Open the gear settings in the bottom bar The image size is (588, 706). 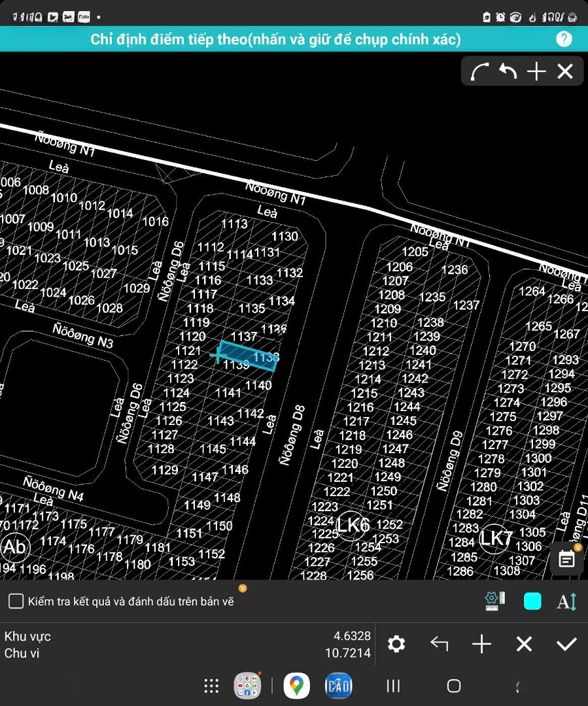click(x=396, y=645)
